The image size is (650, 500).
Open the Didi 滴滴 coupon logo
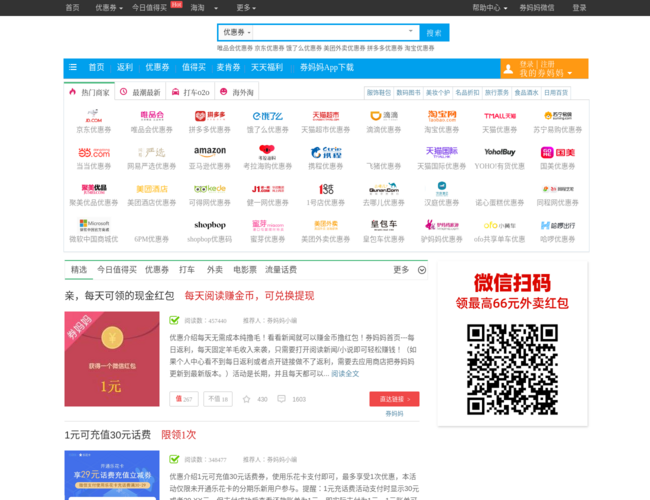384,116
